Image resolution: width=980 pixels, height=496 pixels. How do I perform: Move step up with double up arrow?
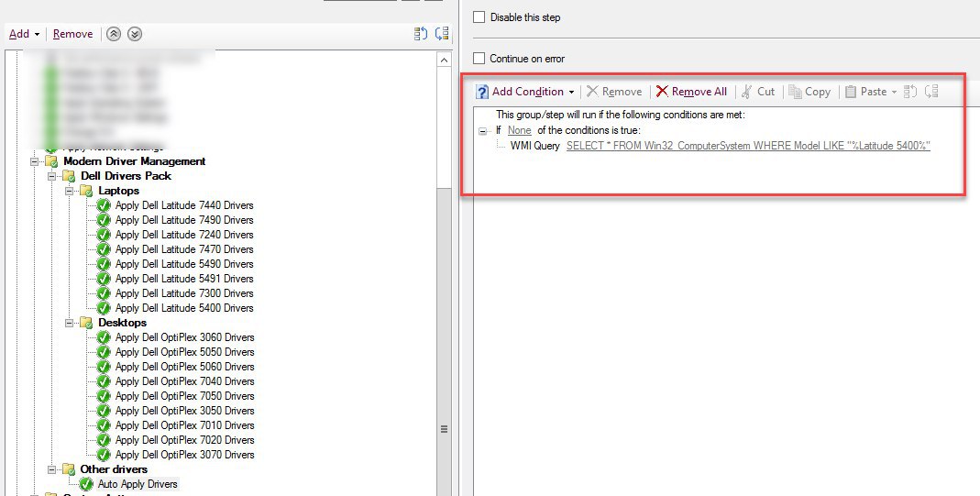tap(113, 34)
